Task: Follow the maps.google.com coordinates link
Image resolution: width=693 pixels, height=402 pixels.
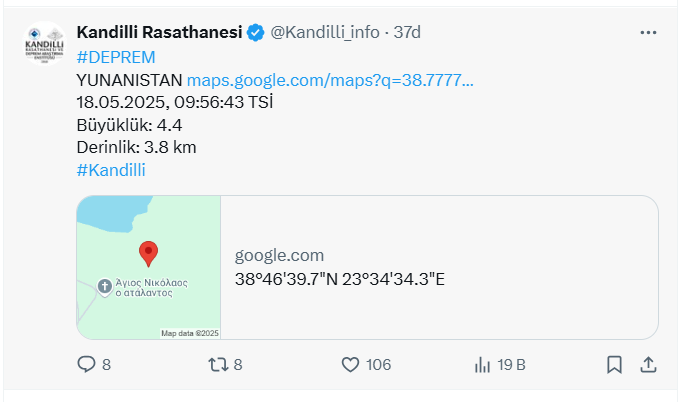Action: (x=330, y=80)
